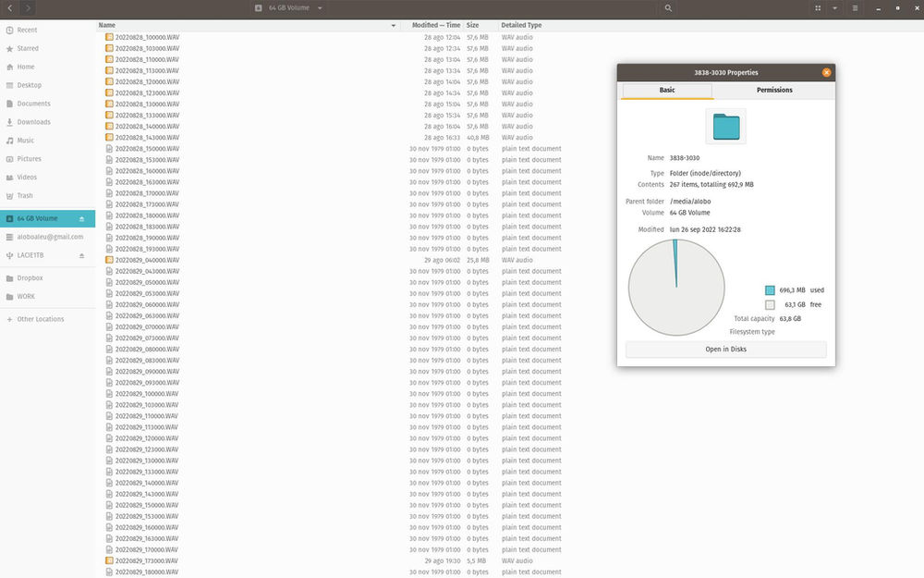This screenshot has width=924, height=578.
Task: Click the folder icon in the Properties dialog
Action: click(725, 127)
